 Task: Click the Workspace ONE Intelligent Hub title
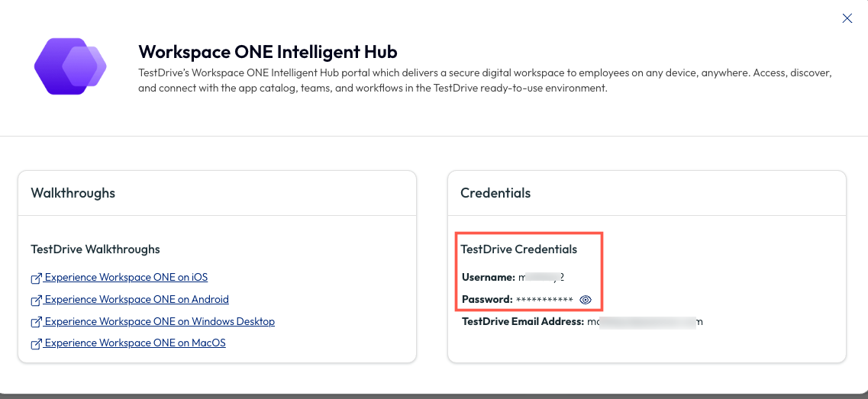point(268,52)
